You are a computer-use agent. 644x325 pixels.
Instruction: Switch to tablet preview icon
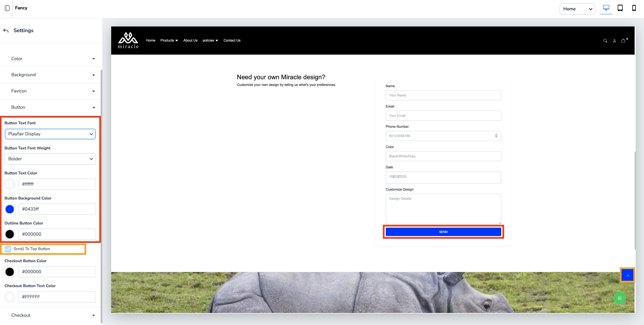point(620,8)
